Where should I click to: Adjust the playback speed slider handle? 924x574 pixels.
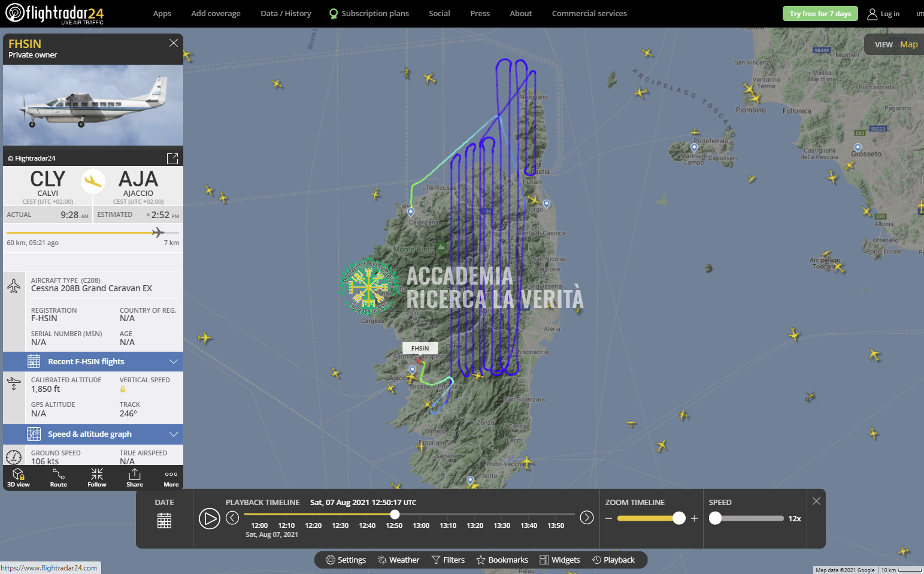tap(716, 518)
